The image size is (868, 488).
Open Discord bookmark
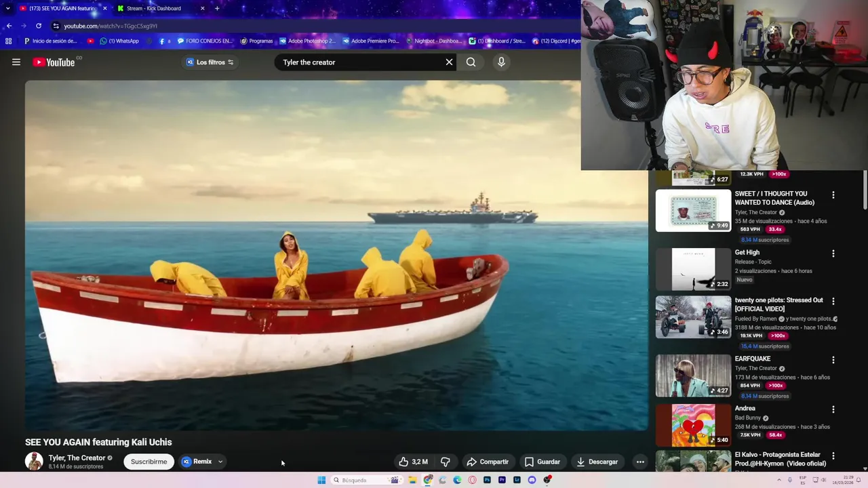(556, 41)
